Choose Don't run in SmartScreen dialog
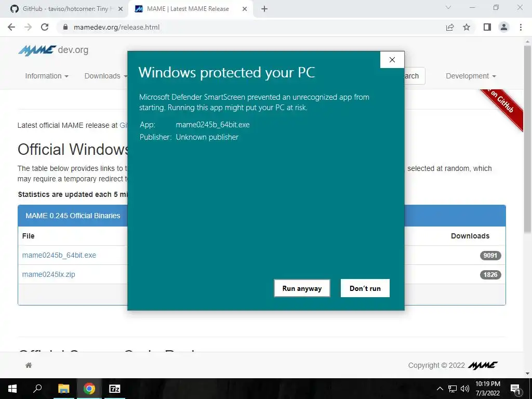Viewport: 532px width, 399px height. (365, 288)
